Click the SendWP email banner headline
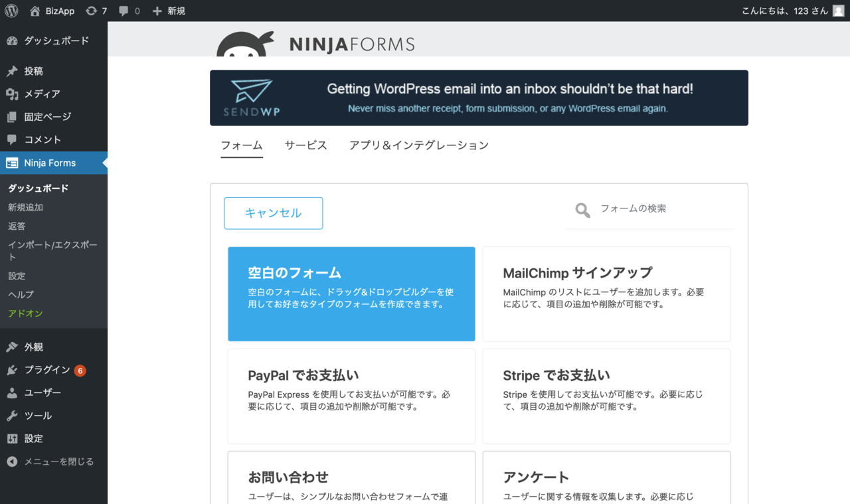The image size is (850, 504). point(510,89)
